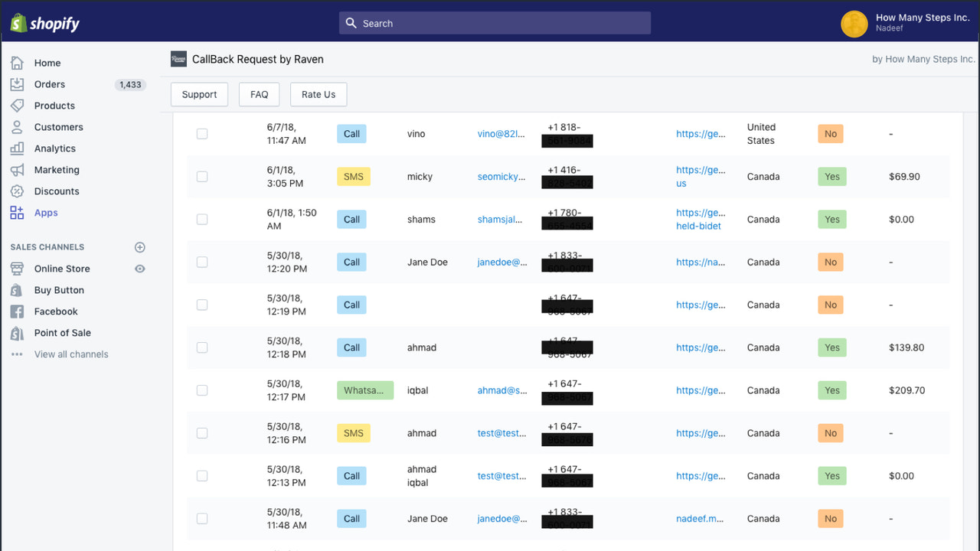Click the Support button
980x551 pixels.
pyautogui.click(x=199, y=94)
